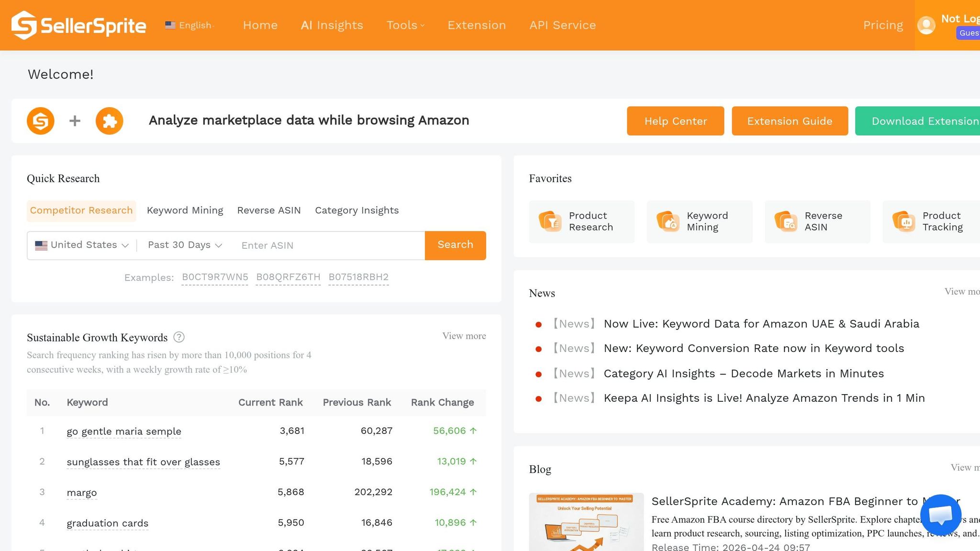The width and height of the screenshot is (980, 551).
Task: Open keyword go gentle maria semple
Action: [124, 431]
